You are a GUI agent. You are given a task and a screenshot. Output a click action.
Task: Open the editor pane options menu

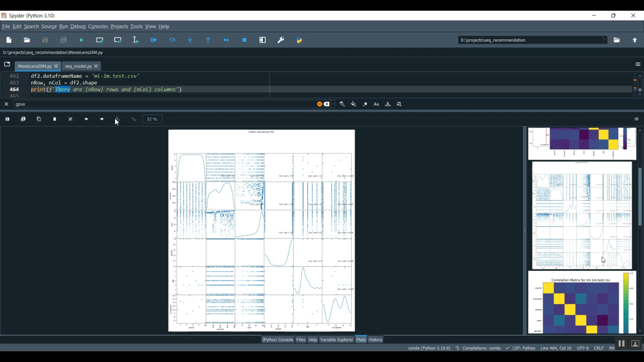[638, 64]
